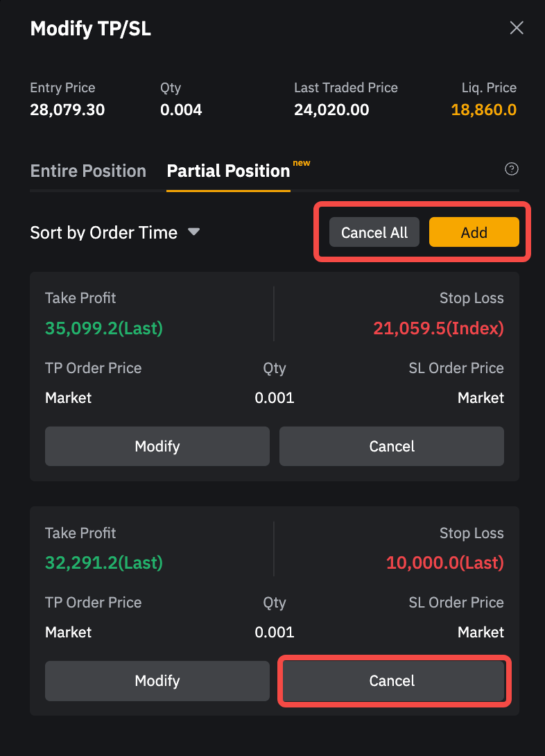Click the 18,860.0 liquidation price
This screenshot has width=545, height=756.
pos(483,110)
